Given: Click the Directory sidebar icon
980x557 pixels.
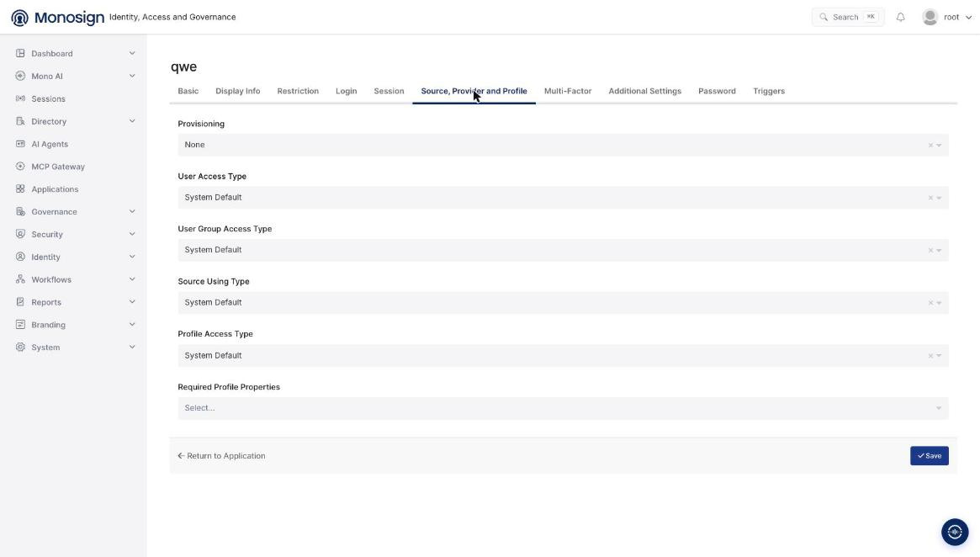Looking at the screenshot, I should tap(21, 121).
